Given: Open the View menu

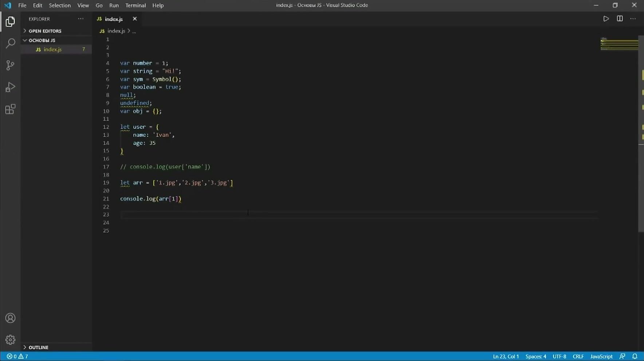Looking at the screenshot, I should point(83,5).
